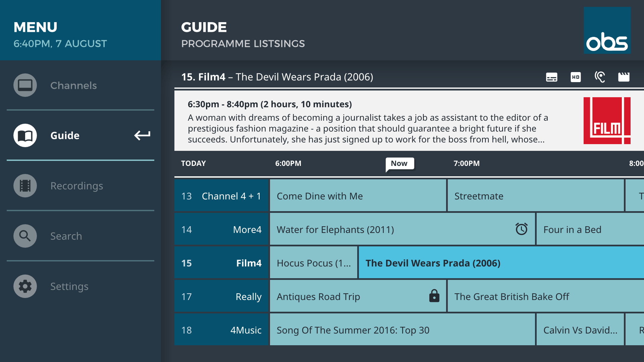Viewport: 644px width, 362px height.
Task: Select The Devil Wears Prada (2006) cell
Action: (x=501, y=263)
